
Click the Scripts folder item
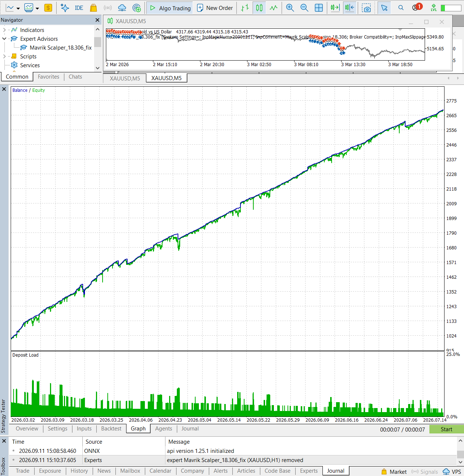(28, 57)
